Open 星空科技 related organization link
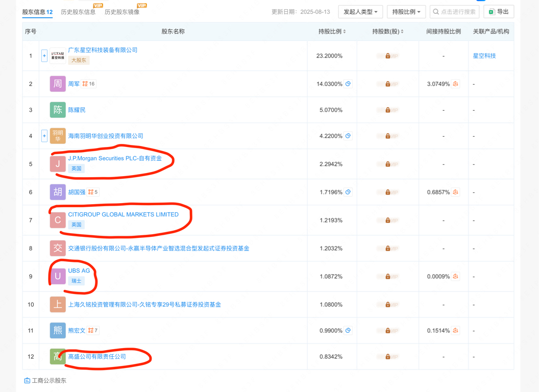Viewport: 539px width, 392px height. tap(484, 56)
